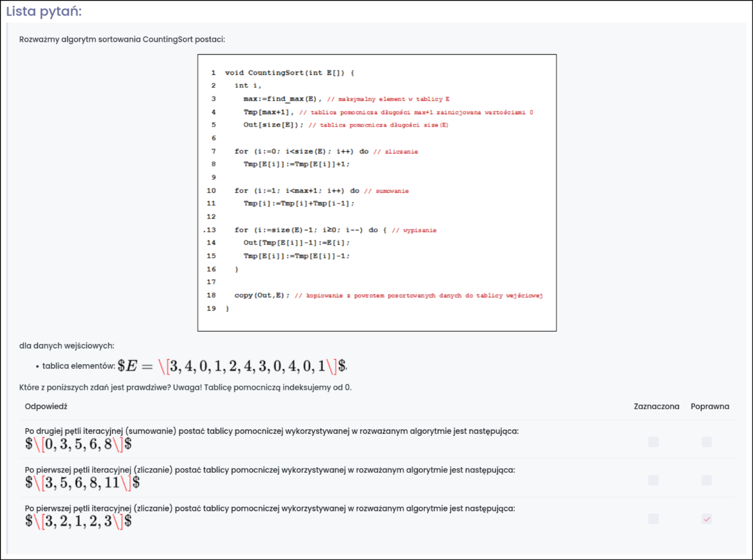The image size is (753, 560).
Task: Click the answer formula [3,2,1,2,3]
Action: click(78, 521)
